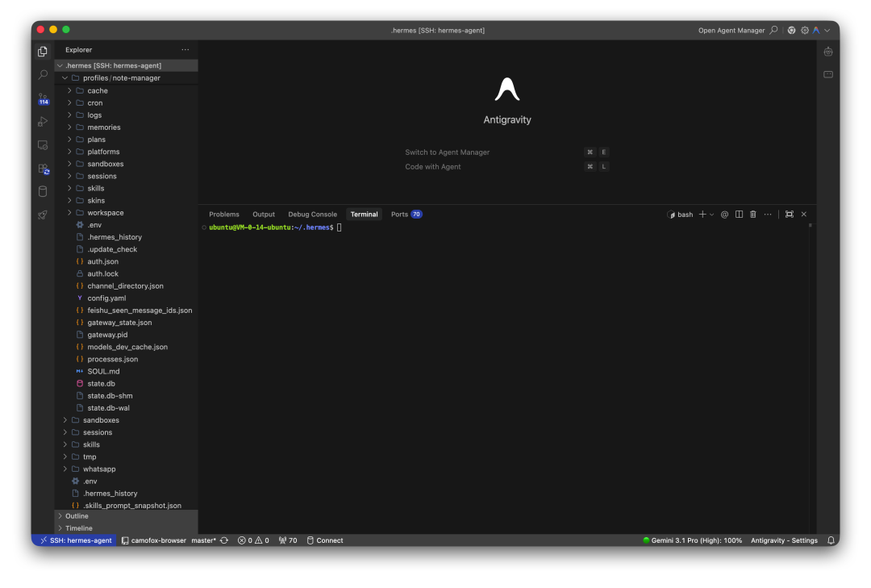Open processes.json file
Image resolution: width=871 pixels, height=588 pixels.
click(x=126, y=360)
